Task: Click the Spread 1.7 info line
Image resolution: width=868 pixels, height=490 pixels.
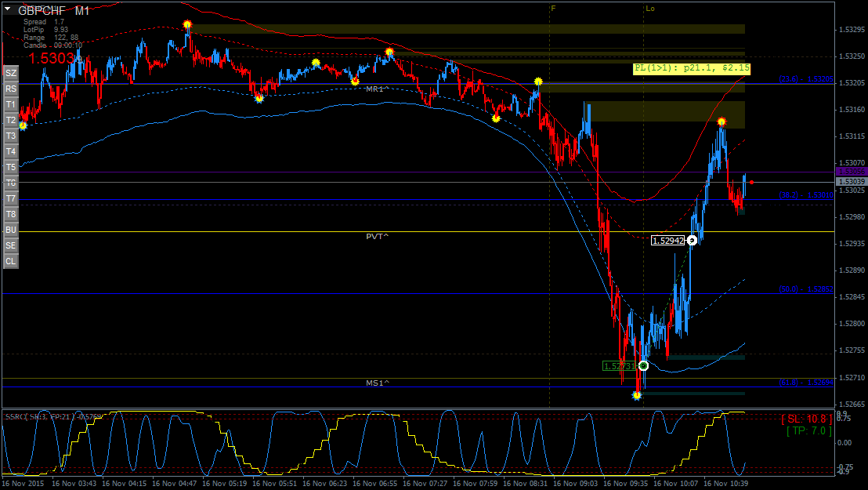Action: point(44,22)
